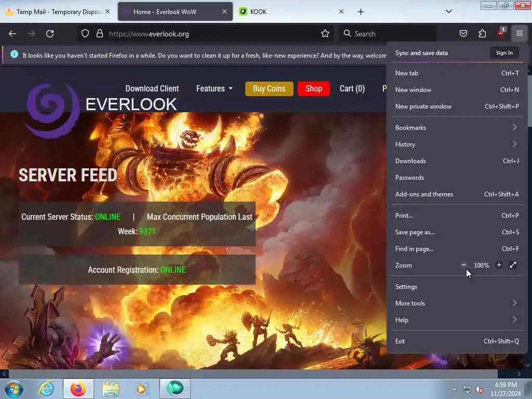The width and height of the screenshot is (532, 399).
Task: Click the Everlook swirl logo
Action: tap(52, 111)
